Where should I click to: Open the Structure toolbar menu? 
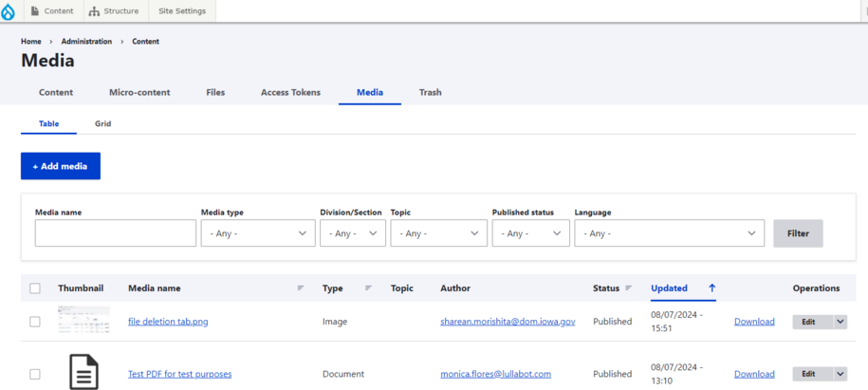pyautogui.click(x=113, y=11)
